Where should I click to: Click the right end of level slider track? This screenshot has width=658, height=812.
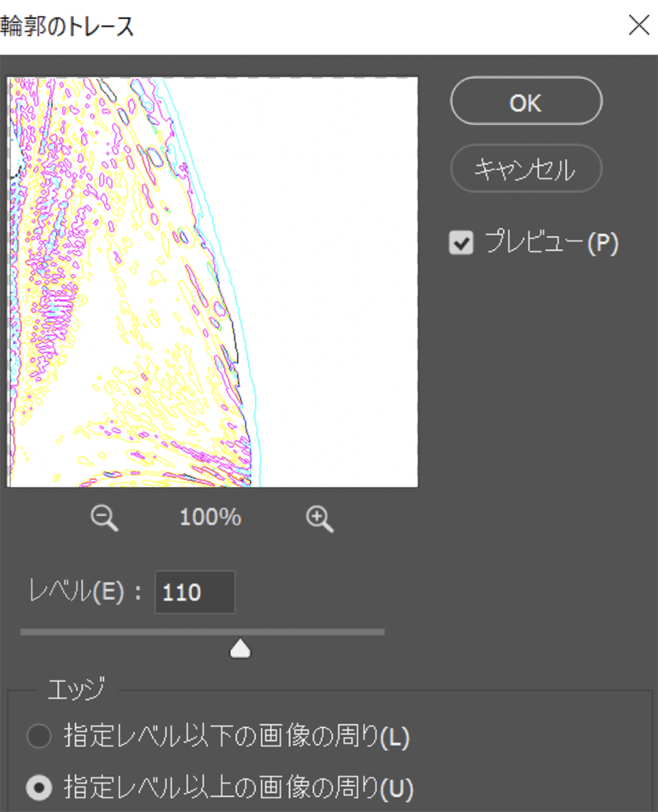point(382,631)
